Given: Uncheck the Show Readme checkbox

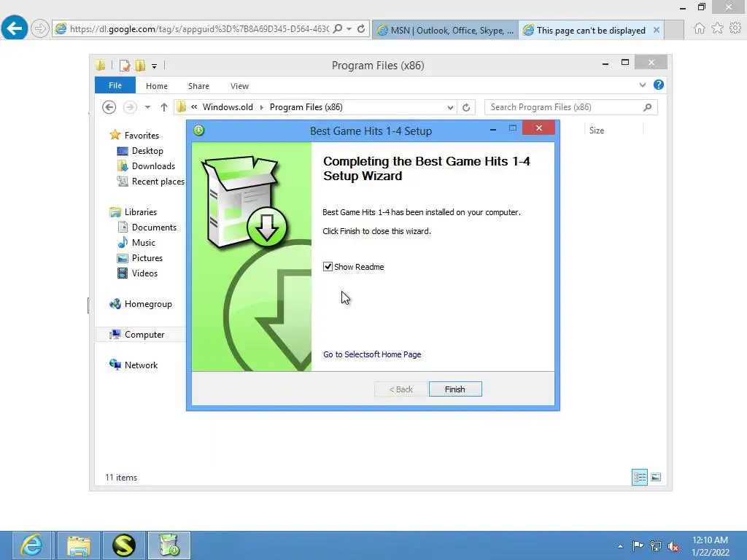Looking at the screenshot, I should click(x=328, y=267).
